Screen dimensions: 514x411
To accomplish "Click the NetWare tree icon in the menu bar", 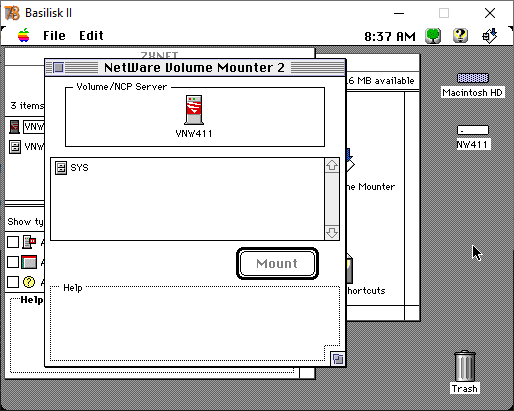I will (x=433, y=36).
